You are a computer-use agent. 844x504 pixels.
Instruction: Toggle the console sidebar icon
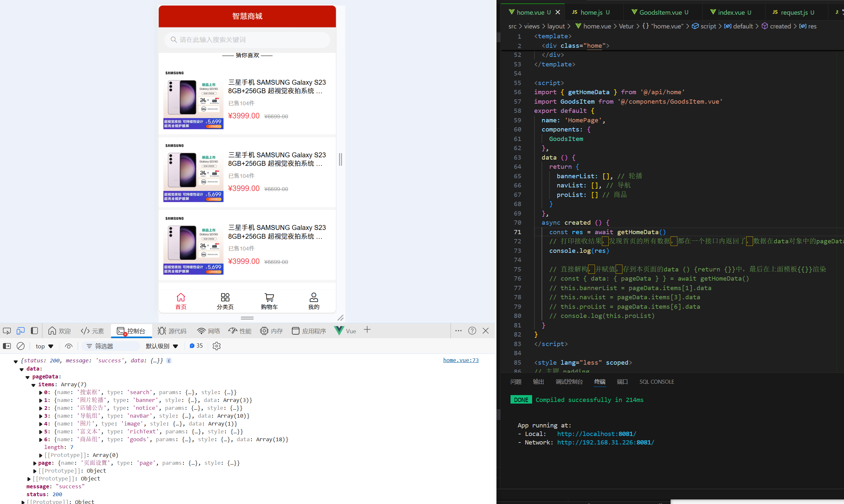click(7, 346)
